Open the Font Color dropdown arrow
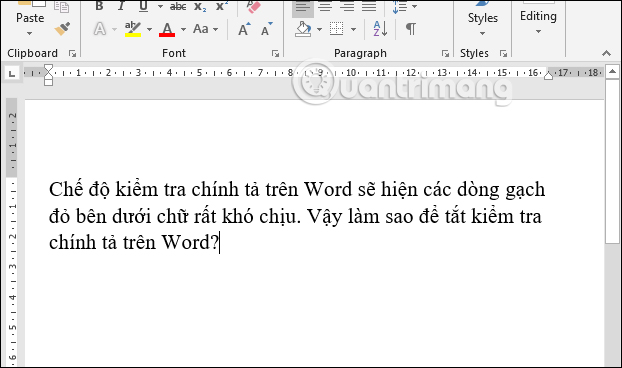This screenshot has height=368, width=622. [x=183, y=29]
